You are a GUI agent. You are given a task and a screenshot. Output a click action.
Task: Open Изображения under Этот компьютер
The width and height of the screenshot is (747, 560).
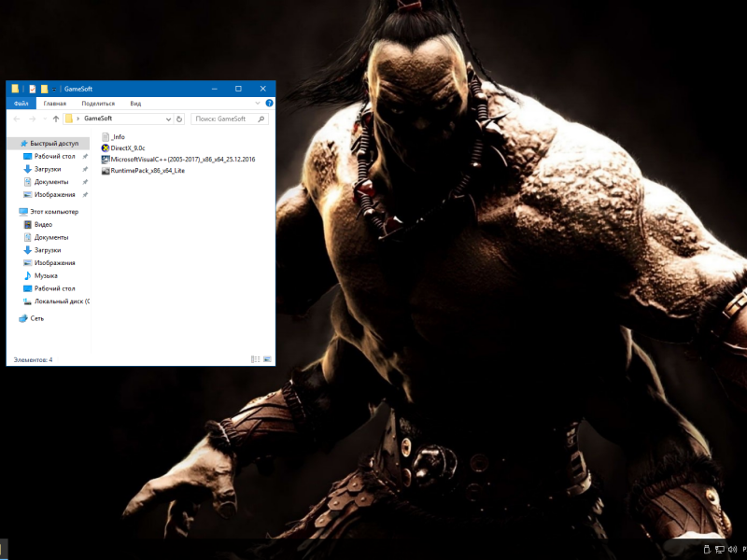[x=54, y=263]
